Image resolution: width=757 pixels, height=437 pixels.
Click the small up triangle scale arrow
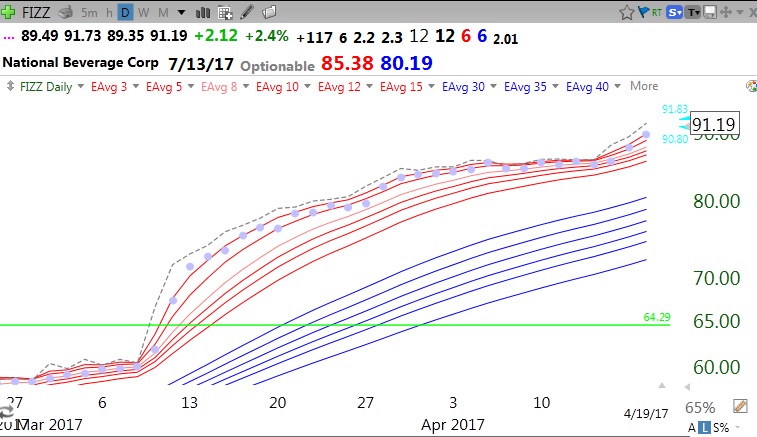pyautogui.click(x=662, y=385)
